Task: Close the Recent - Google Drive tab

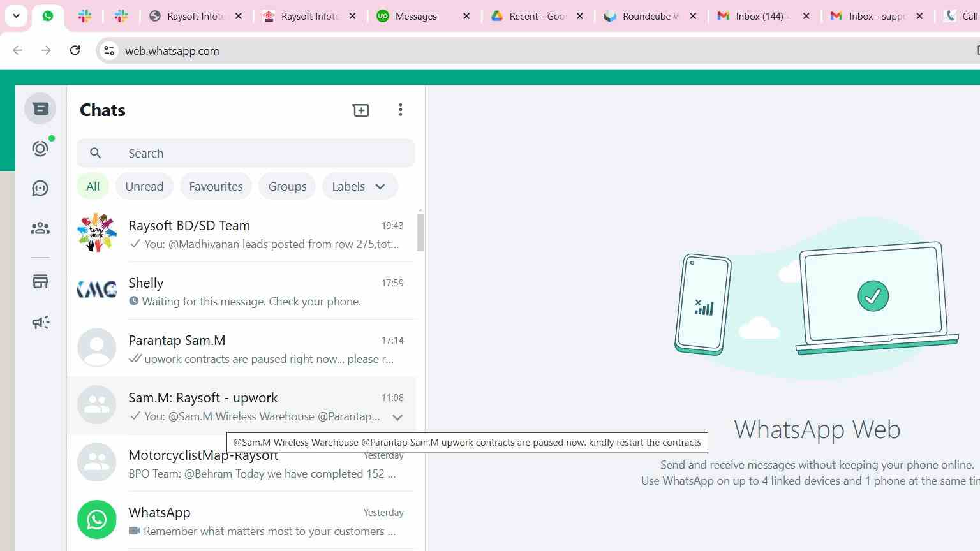Action: click(580, 16)
